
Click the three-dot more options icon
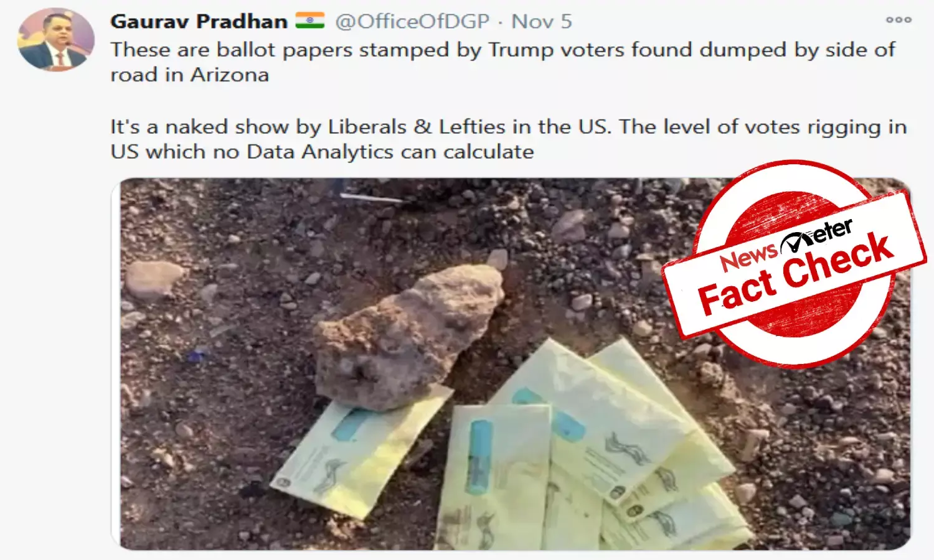coord(899,20)
